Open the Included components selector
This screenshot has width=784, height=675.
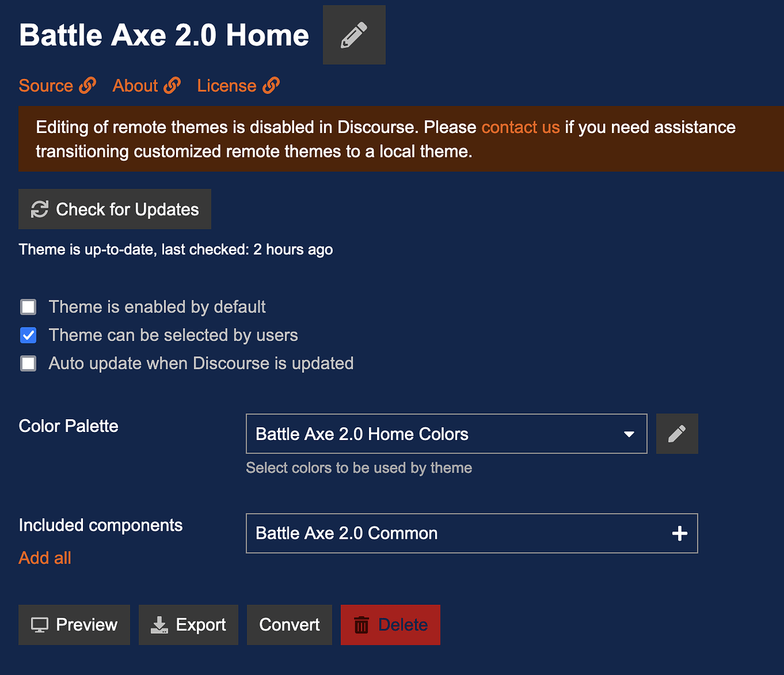coord(459,533)
